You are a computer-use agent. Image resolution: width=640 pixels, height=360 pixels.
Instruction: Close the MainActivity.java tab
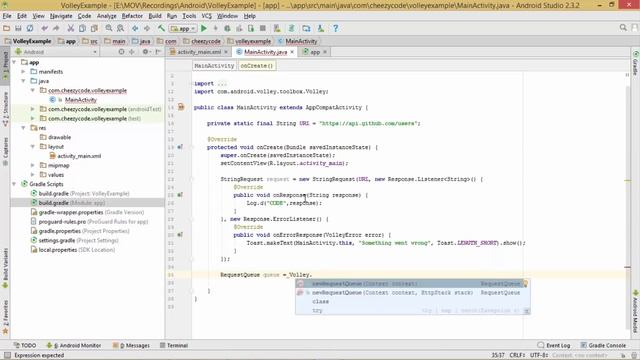coord(292,52)
